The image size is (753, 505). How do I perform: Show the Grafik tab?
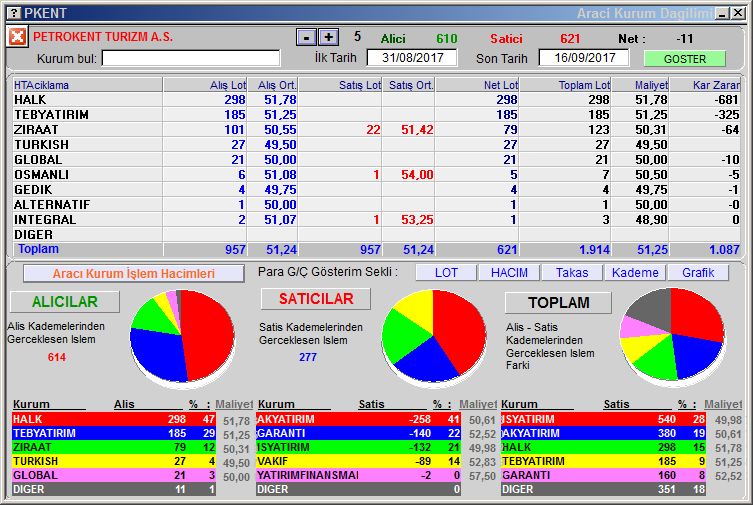tap(698, 273)
